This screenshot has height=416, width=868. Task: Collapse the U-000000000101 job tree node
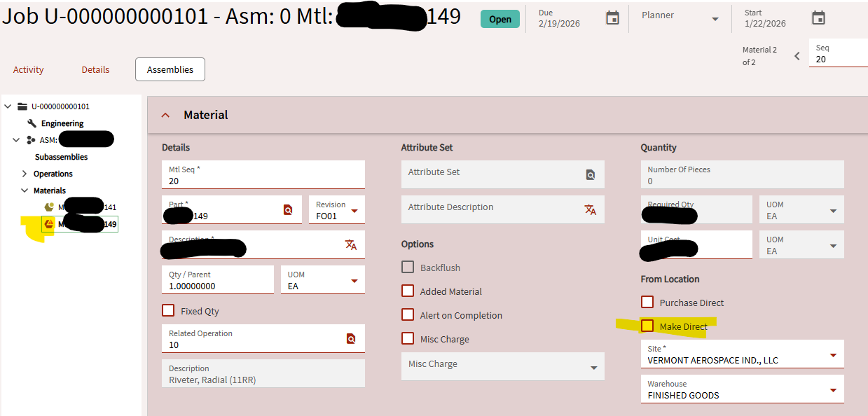point(8,106)
